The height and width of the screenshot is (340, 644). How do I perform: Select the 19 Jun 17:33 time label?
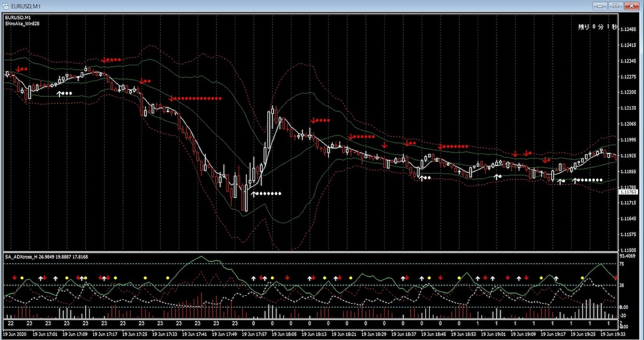tap(164, 334)
